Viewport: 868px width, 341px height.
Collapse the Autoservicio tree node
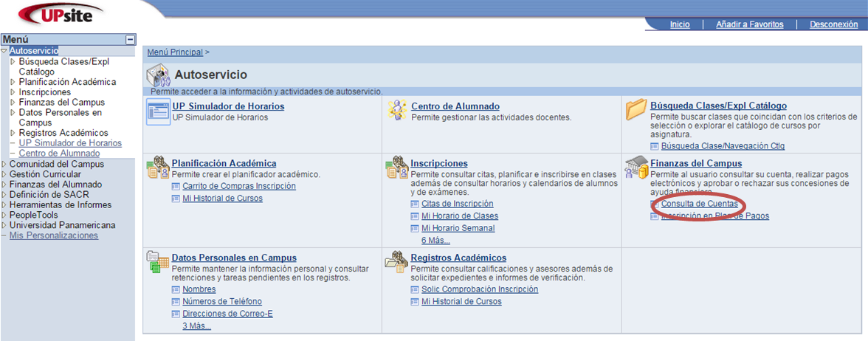point(4,51)
